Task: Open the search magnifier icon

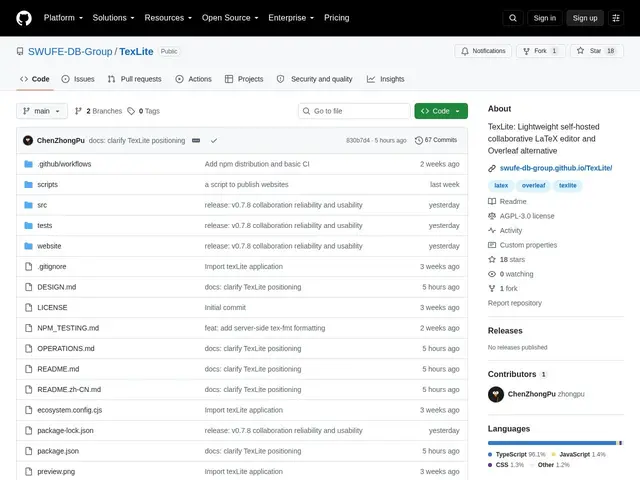Action: 513,18
